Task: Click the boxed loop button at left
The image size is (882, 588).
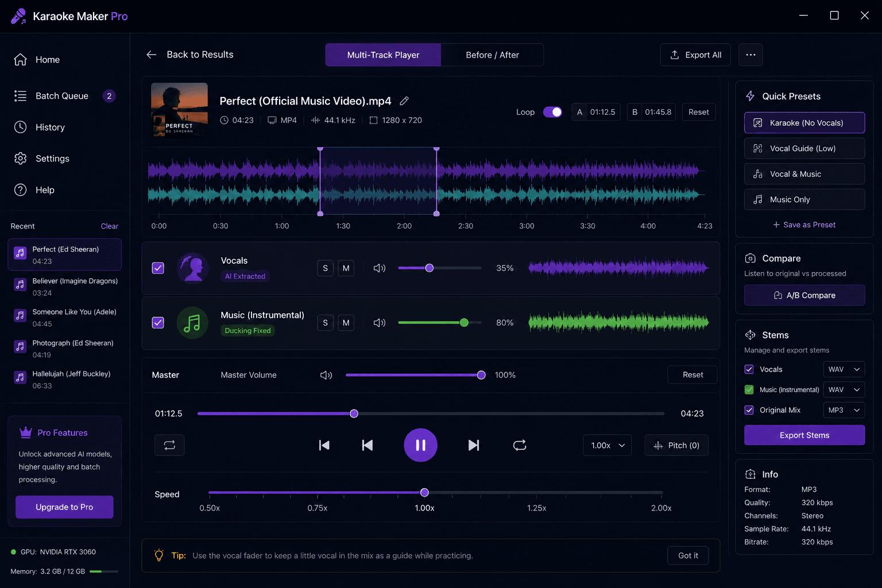Action: (169, 445)
